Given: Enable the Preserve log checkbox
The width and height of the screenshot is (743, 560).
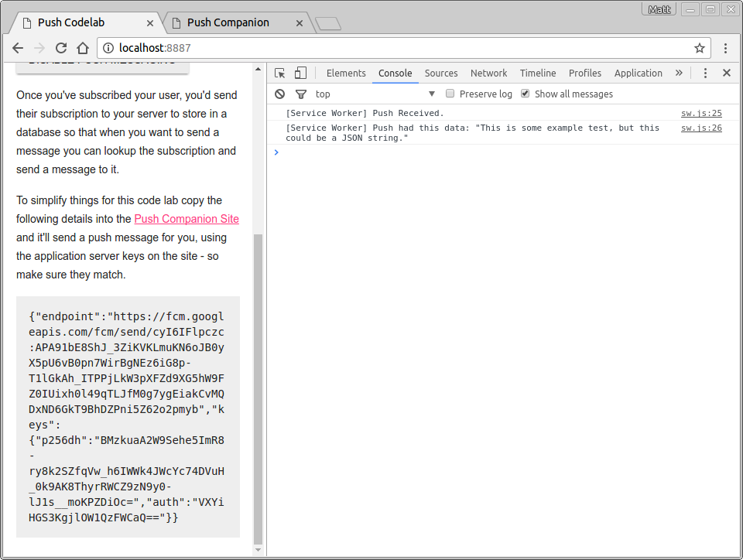Looking at the screenshot, I should 450,94.
